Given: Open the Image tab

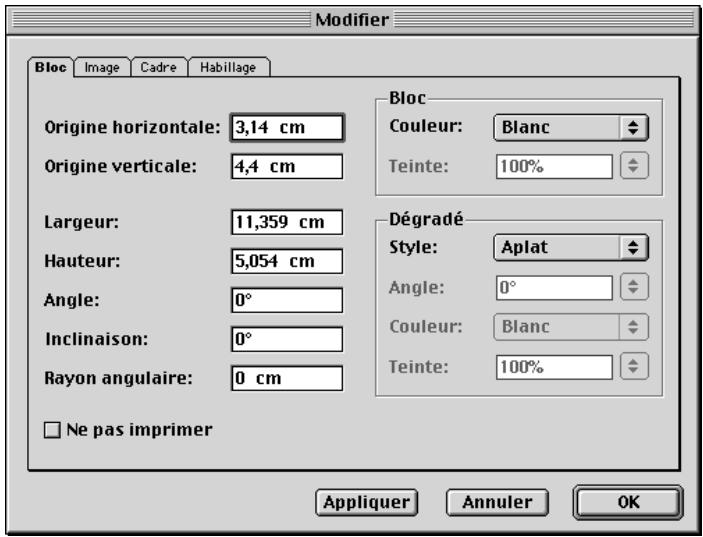Looking at the screenshot, I should click(102, 68).
